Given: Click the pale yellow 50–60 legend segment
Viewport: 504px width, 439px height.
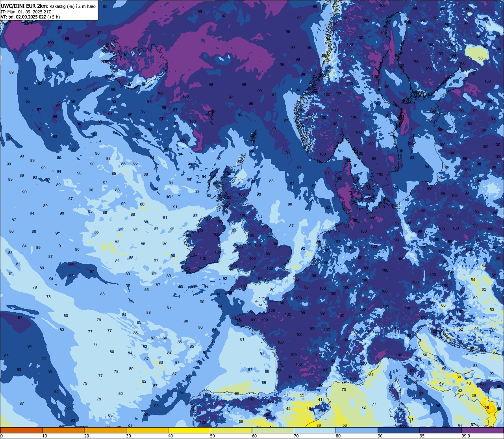Looking at the screenshot, I should 231,430.
